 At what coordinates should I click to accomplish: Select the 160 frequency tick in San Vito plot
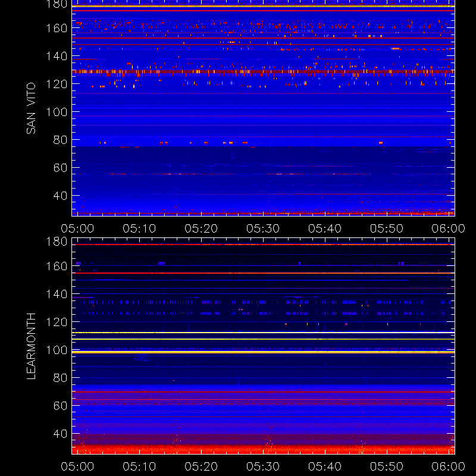[57, 28]
